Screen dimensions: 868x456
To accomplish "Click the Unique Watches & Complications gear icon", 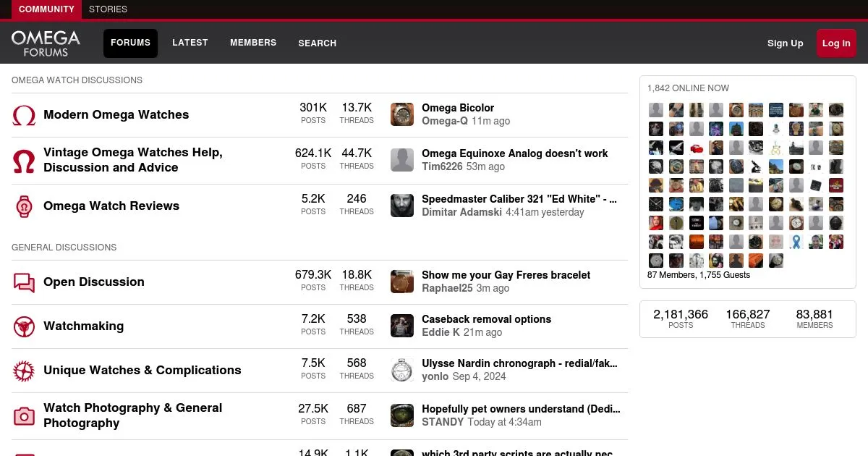I will point(24,371).
